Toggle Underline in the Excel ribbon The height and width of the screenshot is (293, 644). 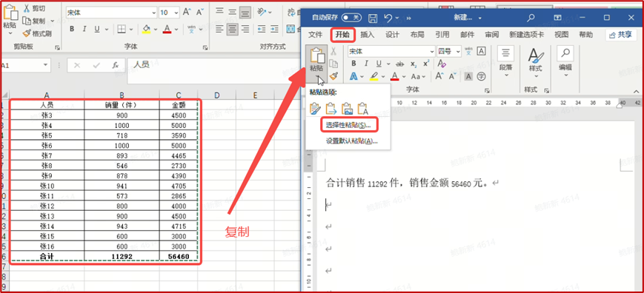pyautogui.click(x=97, y=29)
